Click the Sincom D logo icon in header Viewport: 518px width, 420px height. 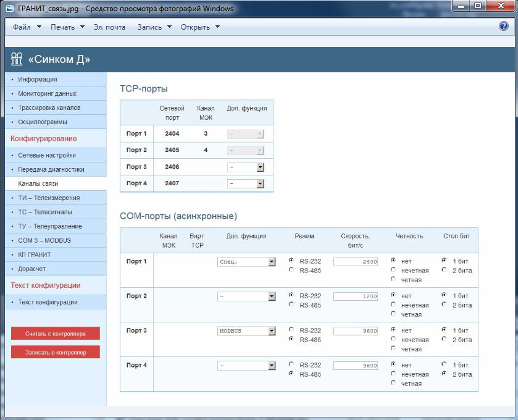[17, 59]
